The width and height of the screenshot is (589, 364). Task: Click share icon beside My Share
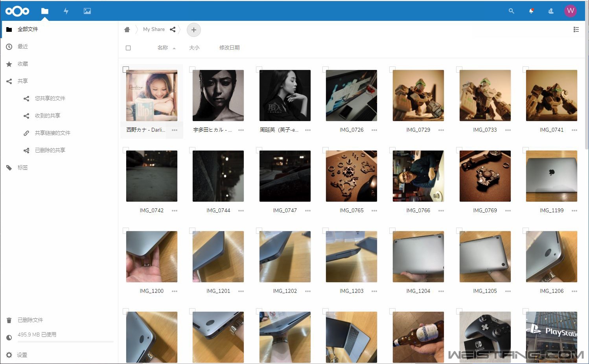(x=173, y=29)
